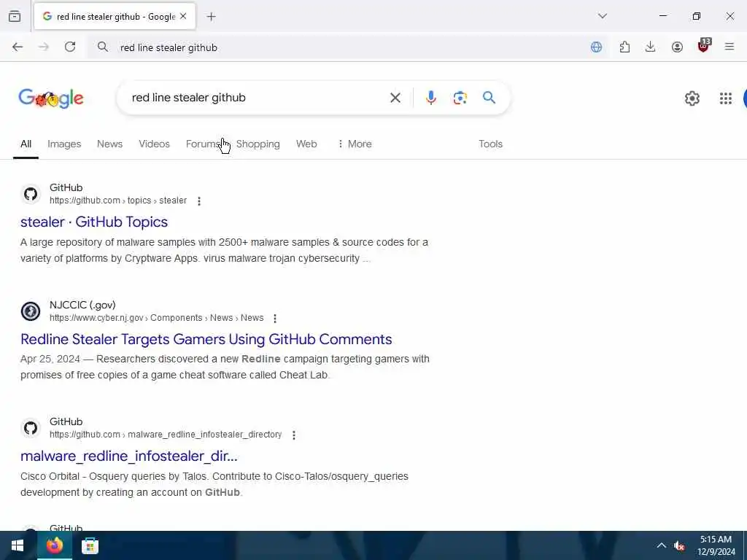Open the Google apps grid
The height and width of the screenshot is (560, 747).
point(726,98)
